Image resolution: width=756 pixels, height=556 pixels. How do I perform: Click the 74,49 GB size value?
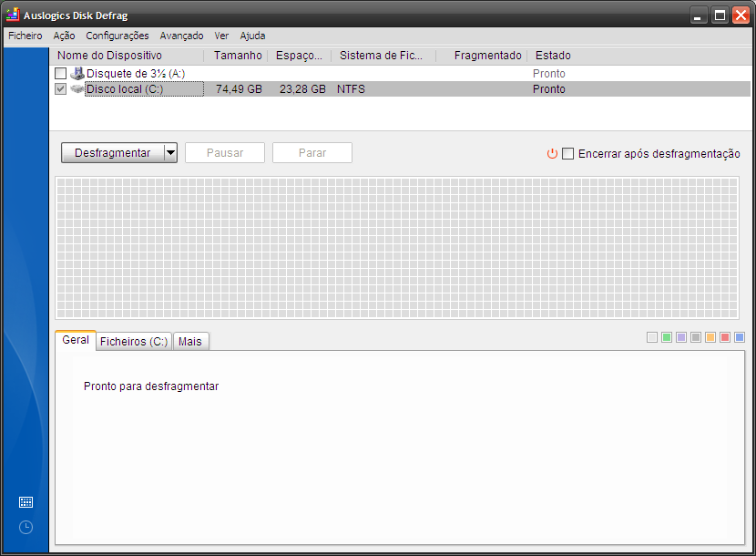pyautogui.click(x=239, y=88)
